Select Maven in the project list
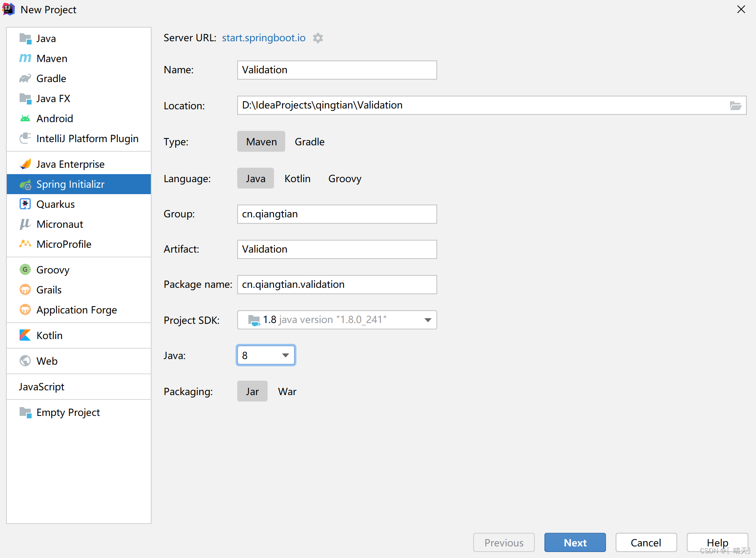 [79, 58]
